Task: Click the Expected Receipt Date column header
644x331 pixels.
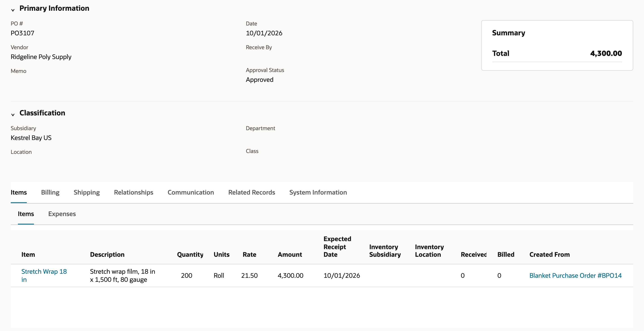Action: 337,247
